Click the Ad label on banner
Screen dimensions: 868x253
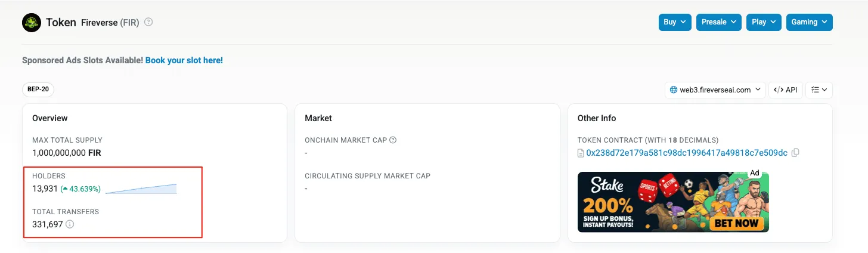(x=754, y=173)
